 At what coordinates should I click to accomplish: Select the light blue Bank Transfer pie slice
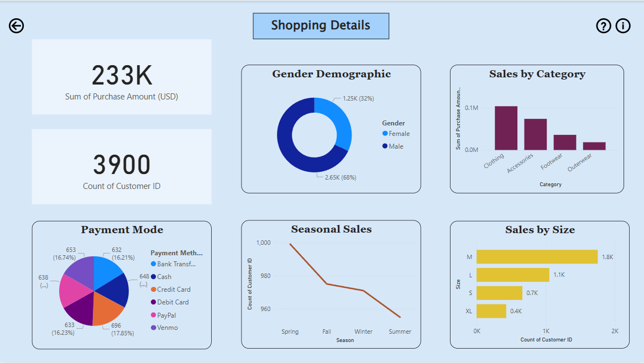click(x=106, y=272)
